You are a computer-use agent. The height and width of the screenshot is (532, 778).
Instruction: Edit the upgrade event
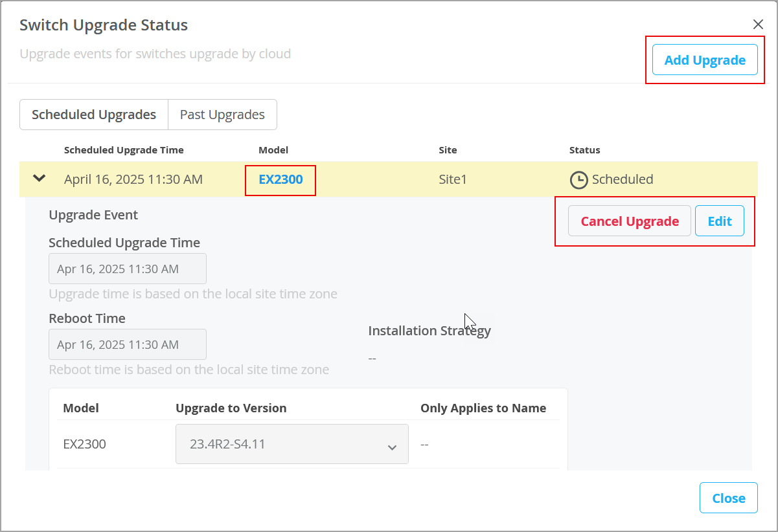point(719,221)
